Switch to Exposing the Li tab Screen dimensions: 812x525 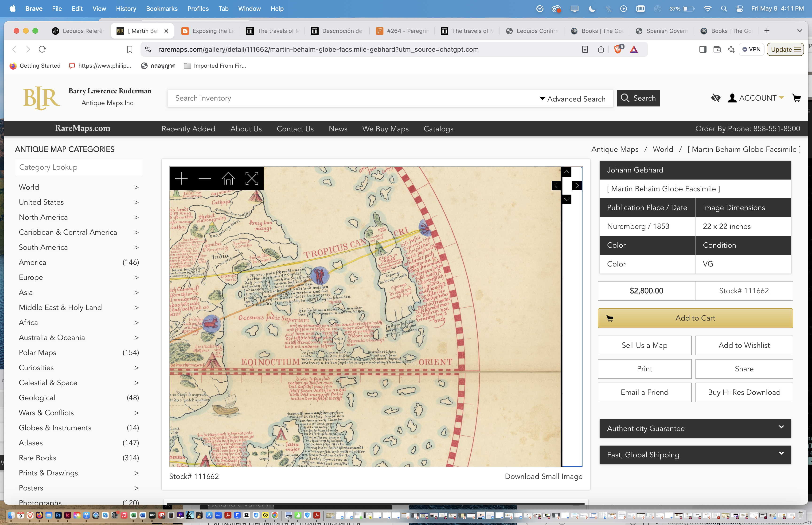coord(208,31)
